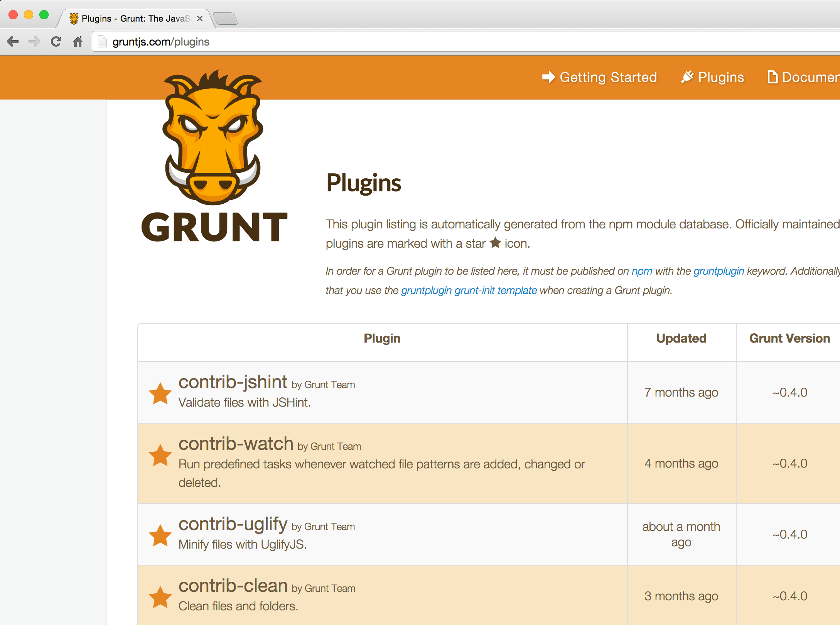Image resolution: width=840 pixels, height=625 pixels.
Task: Click 'by Grunt Team' next to contrib-uglify
Action: click(x=323, y=527)
